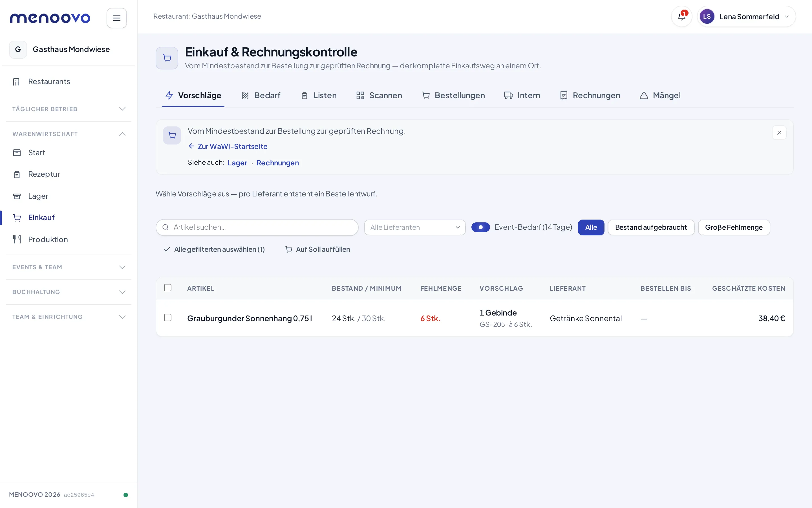Click the Rechnungen link under Siehe auch
The width and height of the screenshot is (812, 508).
coord(277,163)
